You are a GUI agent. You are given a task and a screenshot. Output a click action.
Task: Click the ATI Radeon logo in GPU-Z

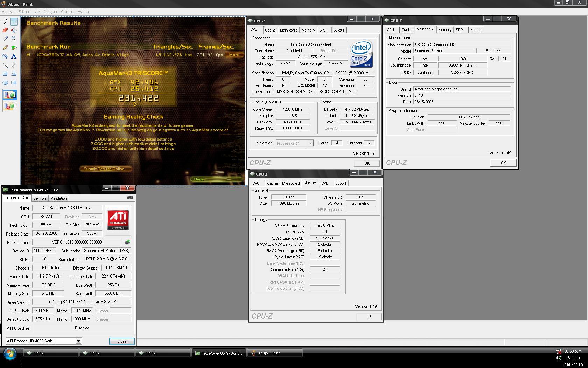118,220
